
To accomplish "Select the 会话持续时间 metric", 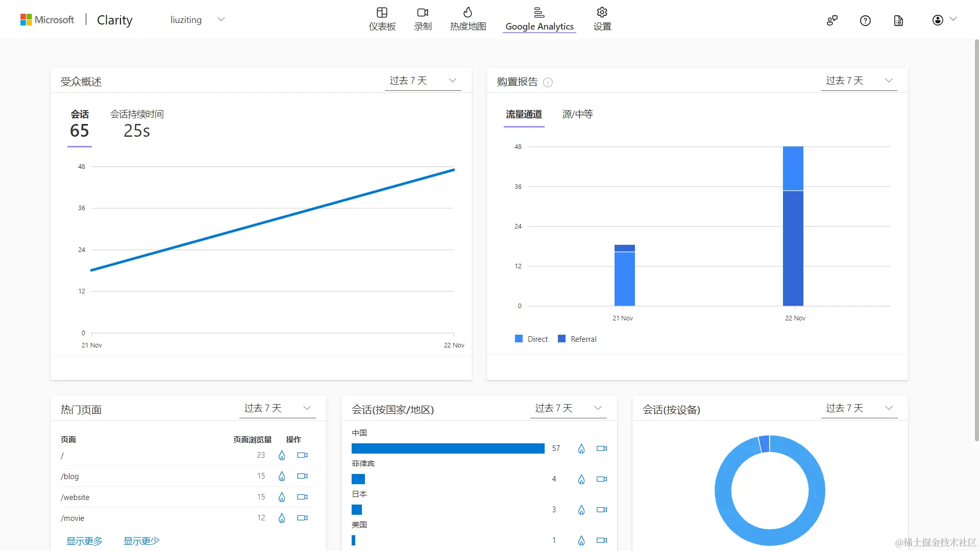I will coord(137,124).
